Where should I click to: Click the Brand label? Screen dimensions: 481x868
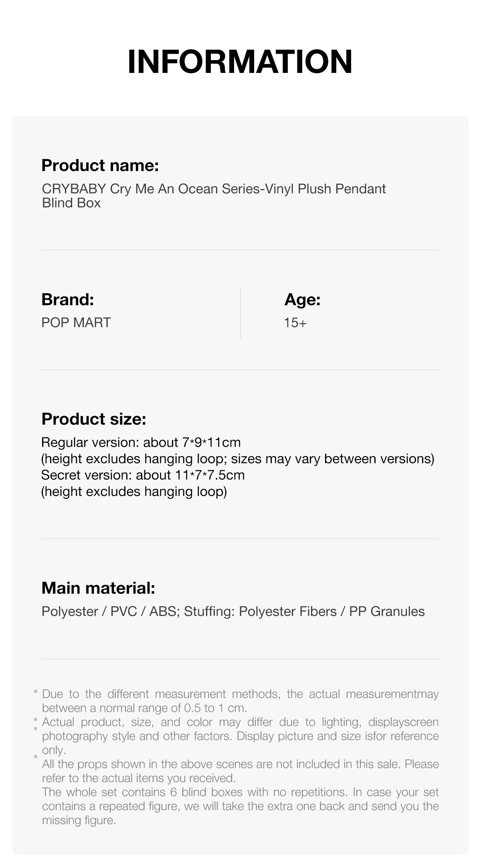coord(68,300)
